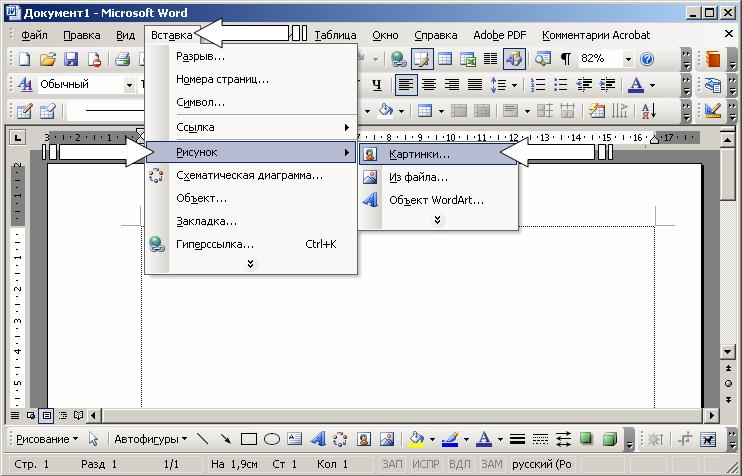Click the Sort A-Я icon

pyautogui.click(x=648, y=111)
